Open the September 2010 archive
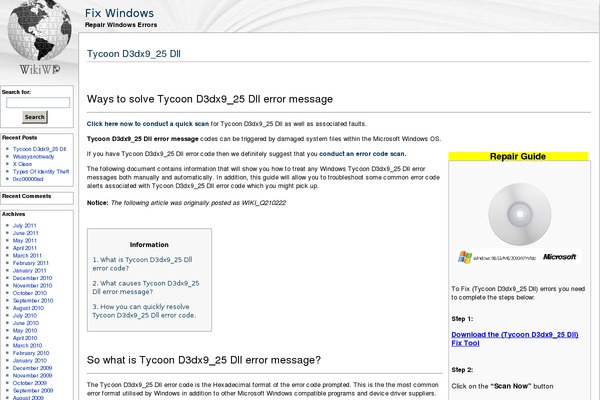 click(x=33, y=300)
